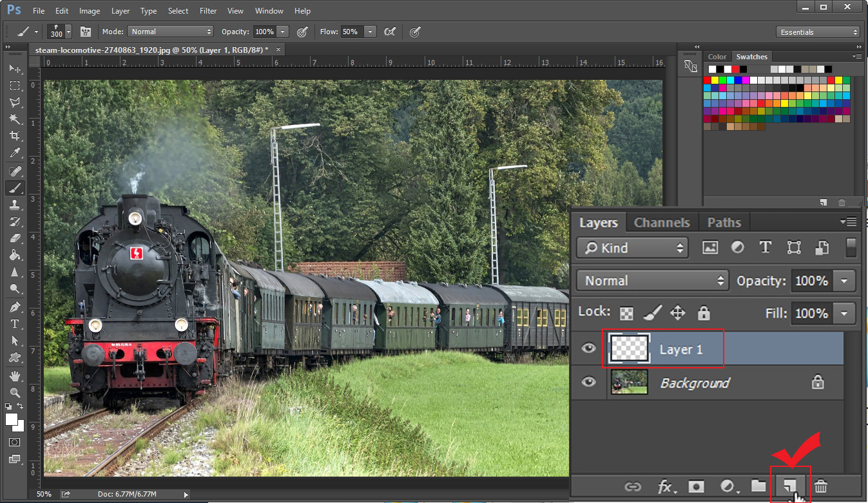Enable pressure for opacity button
Image resolution: width=868 pixels, height=503 pixels.
(302, 32)
